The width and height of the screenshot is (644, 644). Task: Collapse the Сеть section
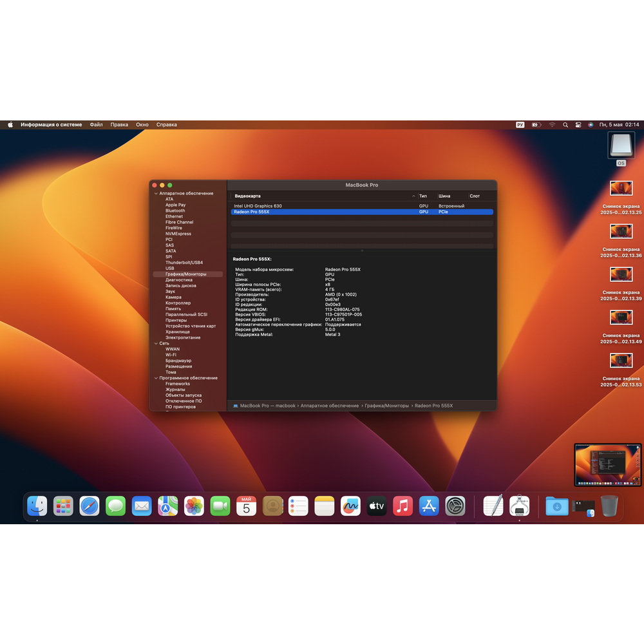click(156, 343)
